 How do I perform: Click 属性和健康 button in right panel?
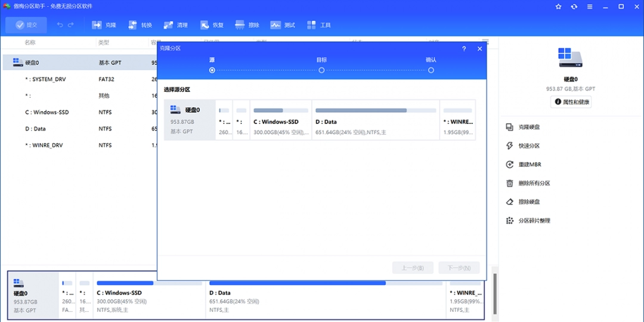click(571, 102)
